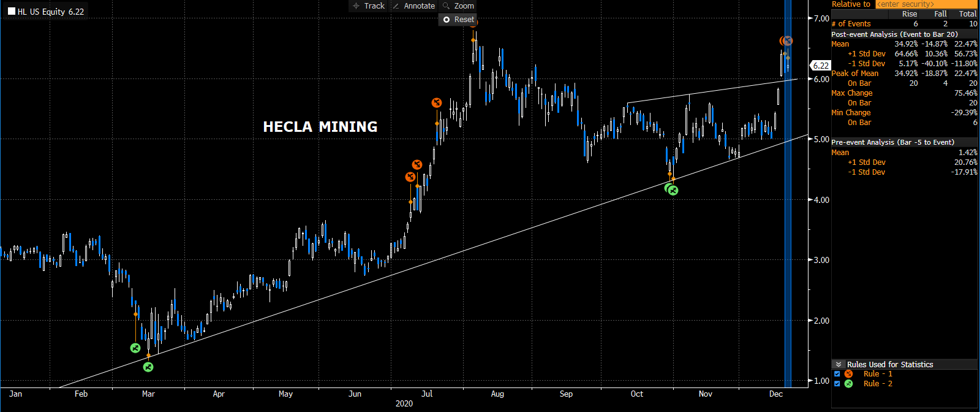Click the Relative to security input field
The width and height of the screenshot is (980, 412).
pos(926,4)
